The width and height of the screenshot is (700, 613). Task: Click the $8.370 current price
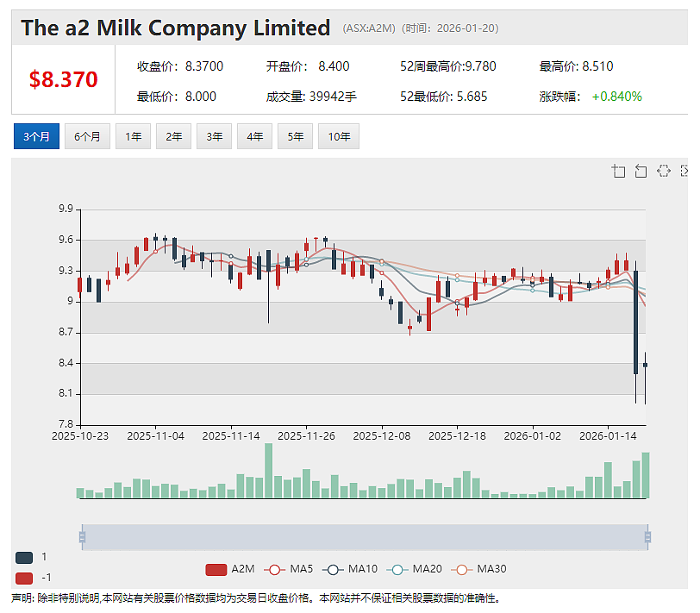click(x=64, y=79)
